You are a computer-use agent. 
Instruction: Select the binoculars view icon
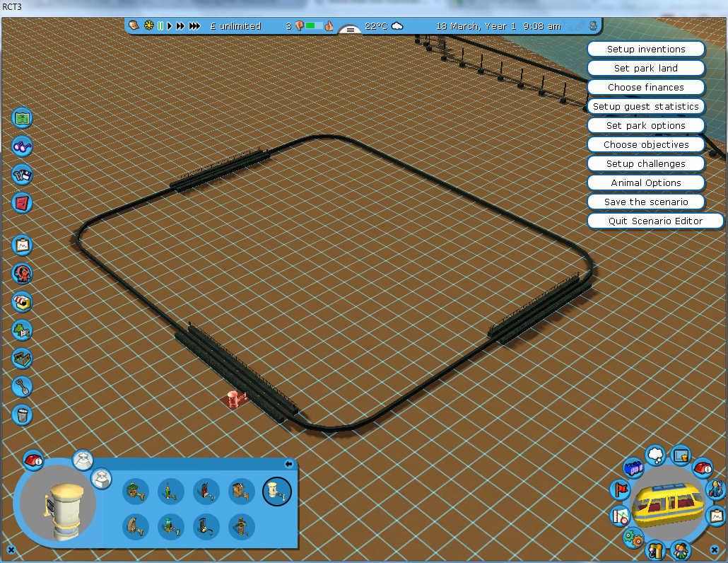click(x=23, y=146)
